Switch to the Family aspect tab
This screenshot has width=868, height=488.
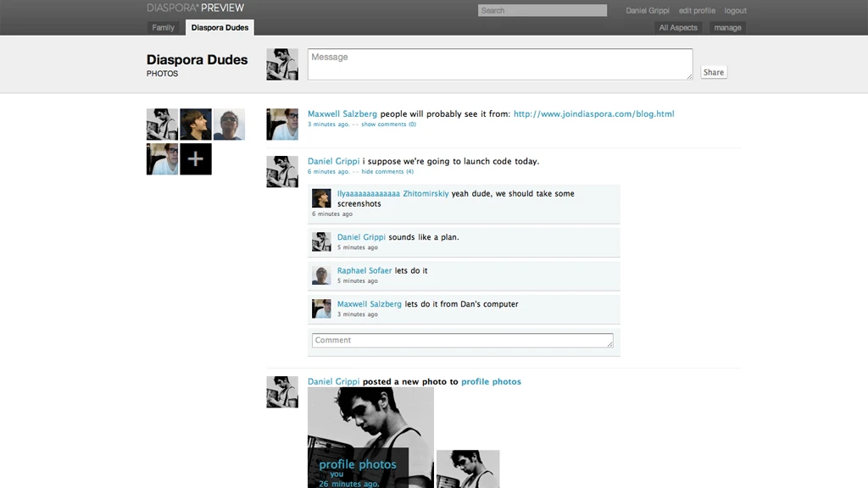tap(164, 28)
